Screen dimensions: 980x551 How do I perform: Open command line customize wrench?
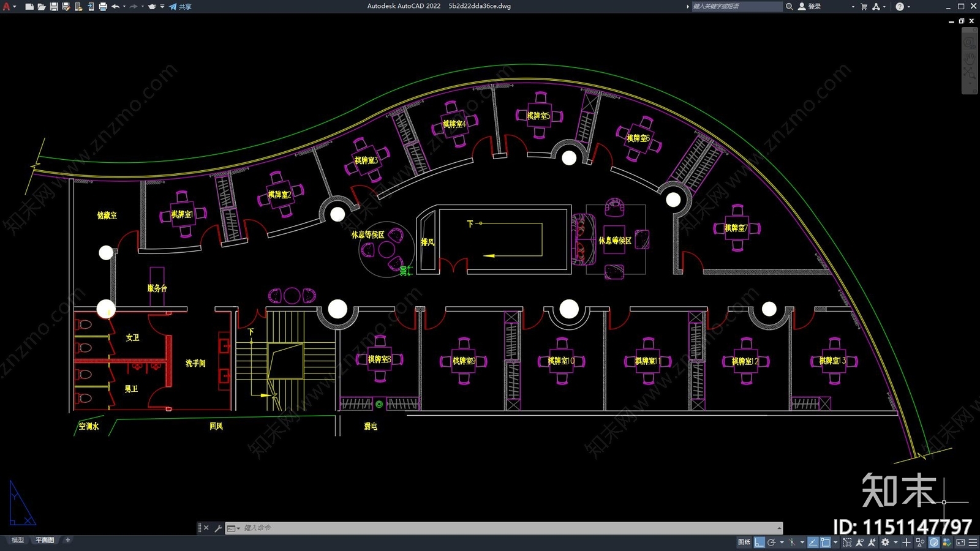click(218, 528)
